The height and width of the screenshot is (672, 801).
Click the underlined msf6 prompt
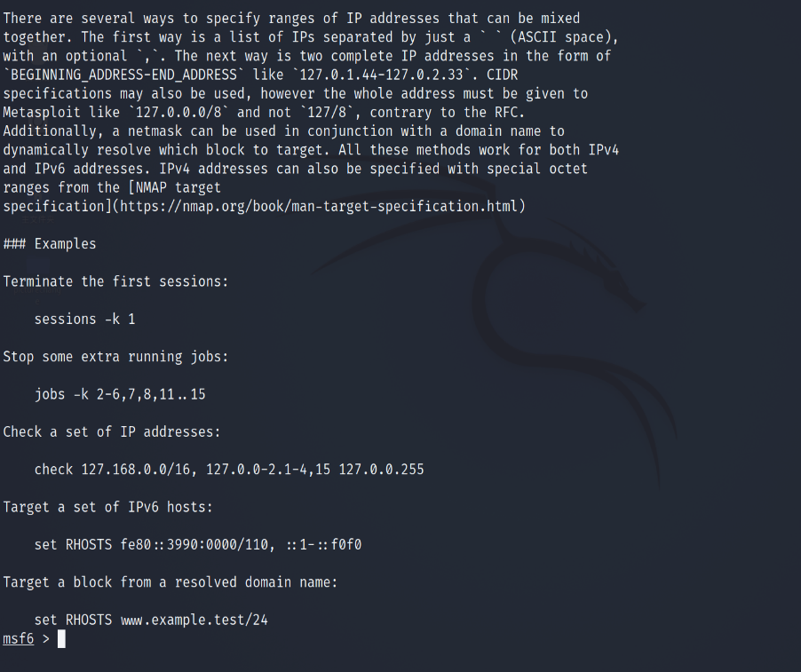[x=19, y=639]
